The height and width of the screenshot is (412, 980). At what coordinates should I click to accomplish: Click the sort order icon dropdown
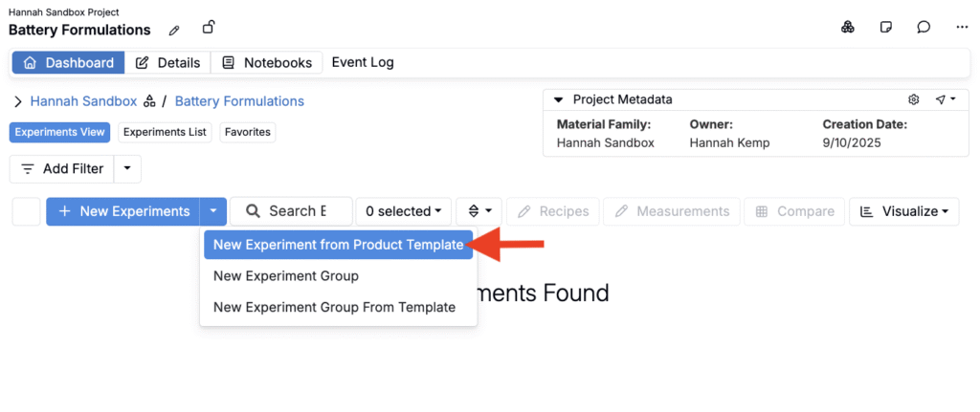[x=479, y=211]
